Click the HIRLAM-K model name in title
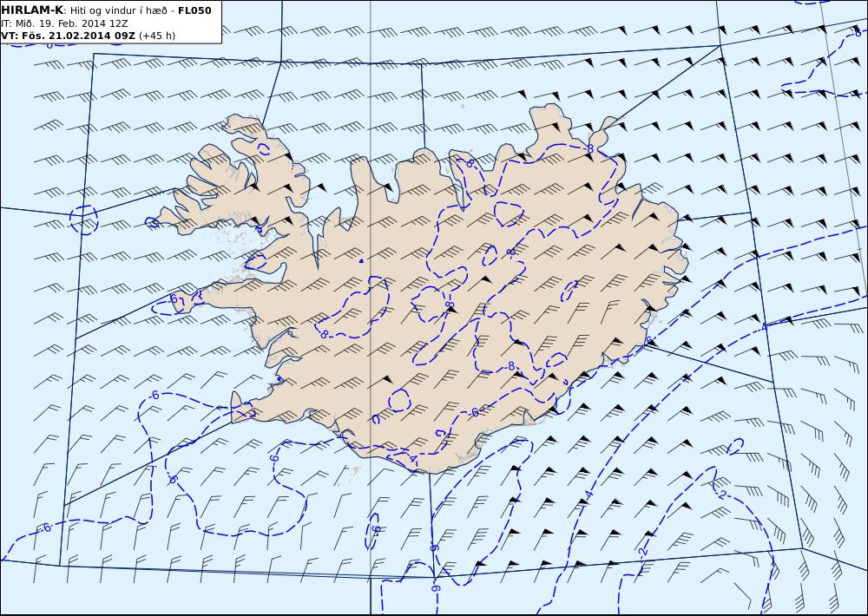Viewport: 868px width, 616px height. tap(32, 10)
